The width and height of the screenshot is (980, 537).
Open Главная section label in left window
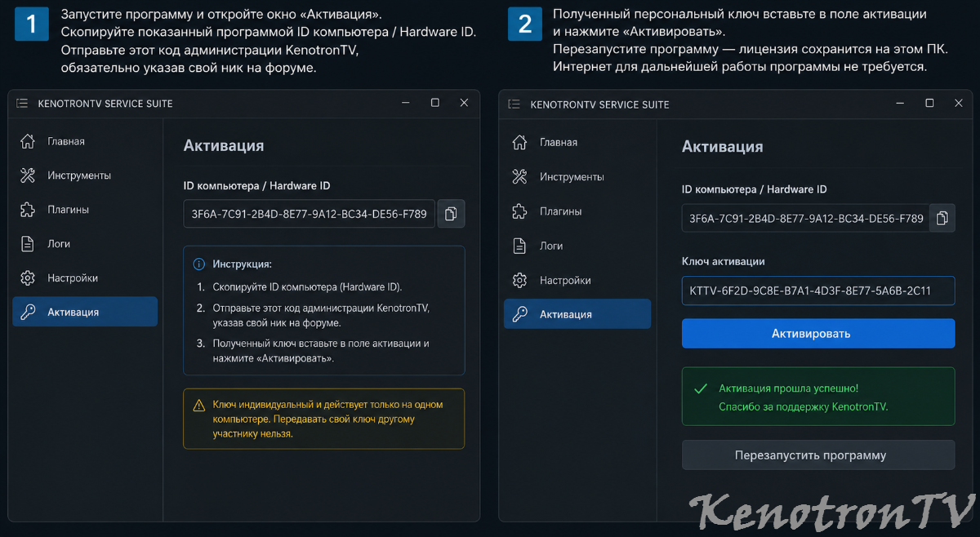66,141
